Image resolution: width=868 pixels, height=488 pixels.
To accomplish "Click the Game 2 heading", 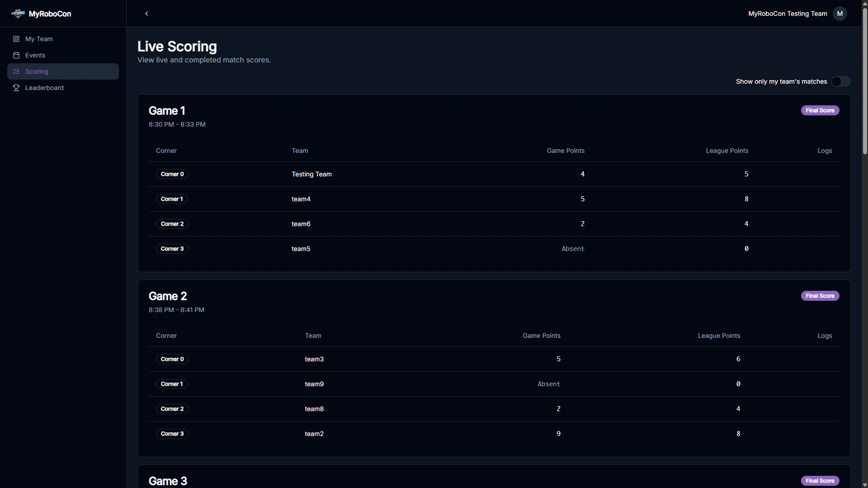I will pos(168,296).
